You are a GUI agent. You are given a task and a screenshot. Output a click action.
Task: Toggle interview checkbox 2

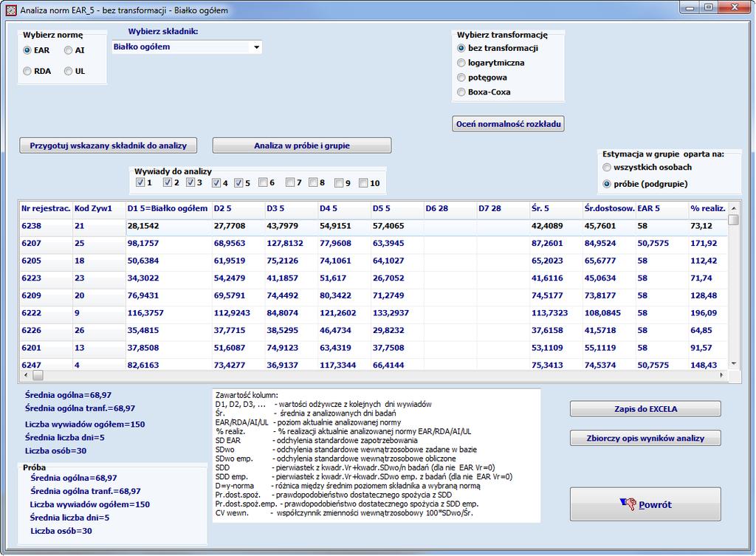click(x=168, y=182)
